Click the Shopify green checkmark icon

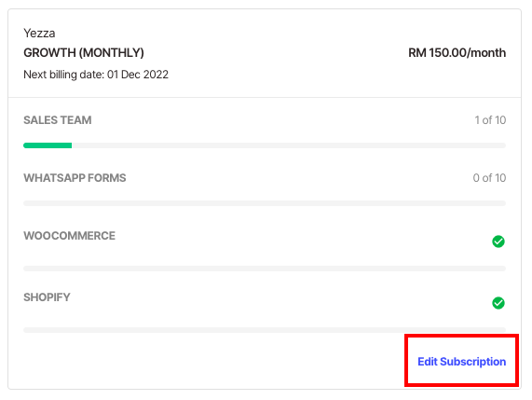point(498,303)
